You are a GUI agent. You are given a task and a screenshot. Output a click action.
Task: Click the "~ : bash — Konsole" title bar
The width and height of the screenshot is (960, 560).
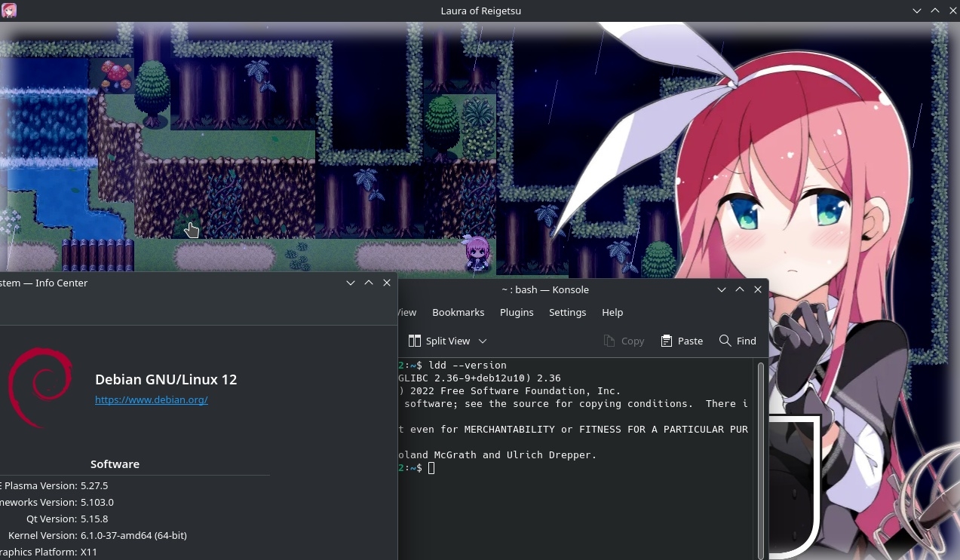tap(545, 289)
